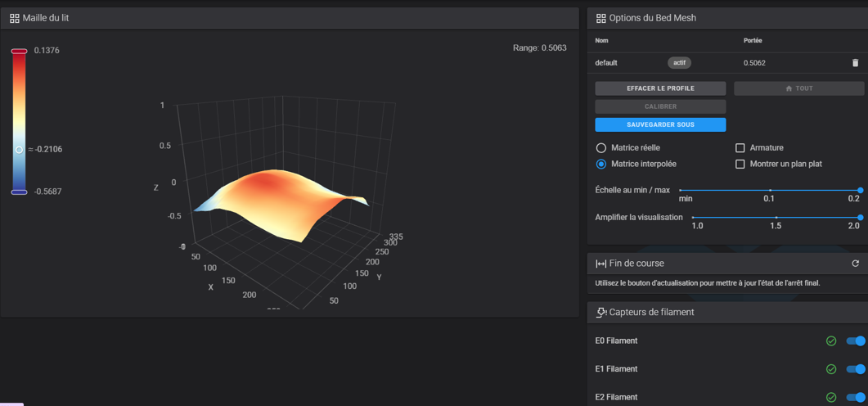Click the Maille du lit grid icon
The image size is (868, 406).
15,18
